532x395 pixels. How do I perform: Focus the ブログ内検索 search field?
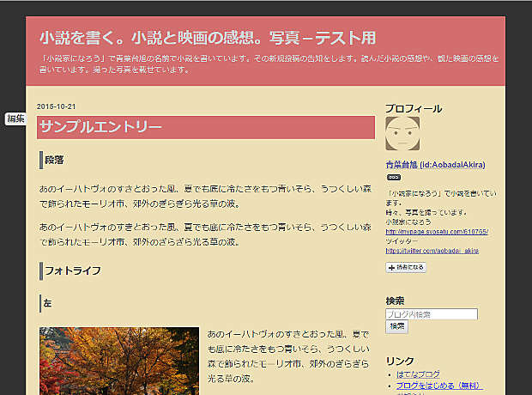432,314
